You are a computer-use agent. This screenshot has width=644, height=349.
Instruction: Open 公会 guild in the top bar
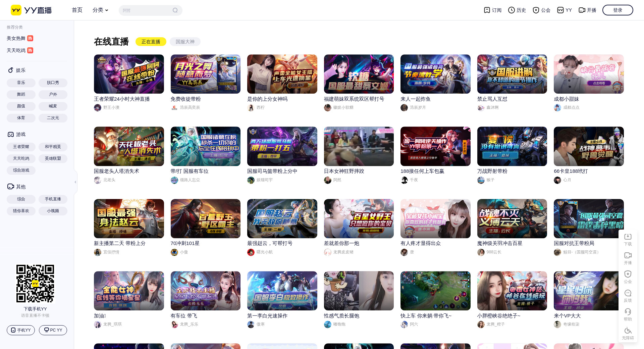click(541, 10)
